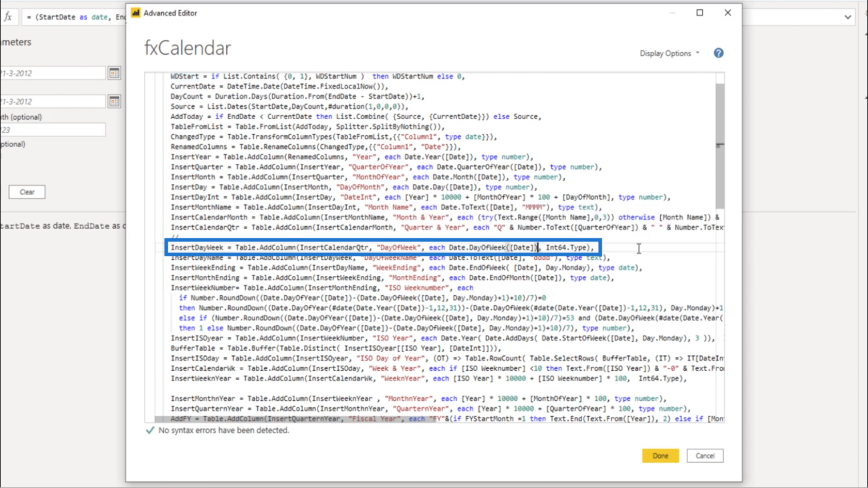The height and width of the screenshot is (488, 868).
Task: Click the fxCalendar query title
Action: pyautogui.click(x=188, y=48)
